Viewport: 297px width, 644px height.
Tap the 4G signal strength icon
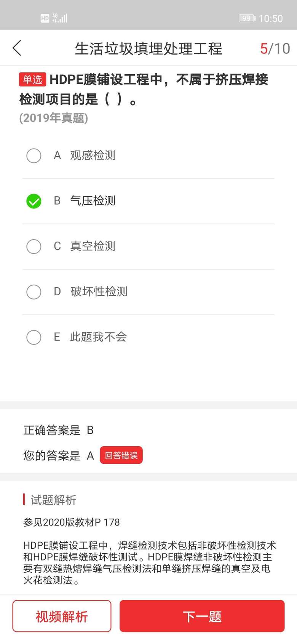60,18
